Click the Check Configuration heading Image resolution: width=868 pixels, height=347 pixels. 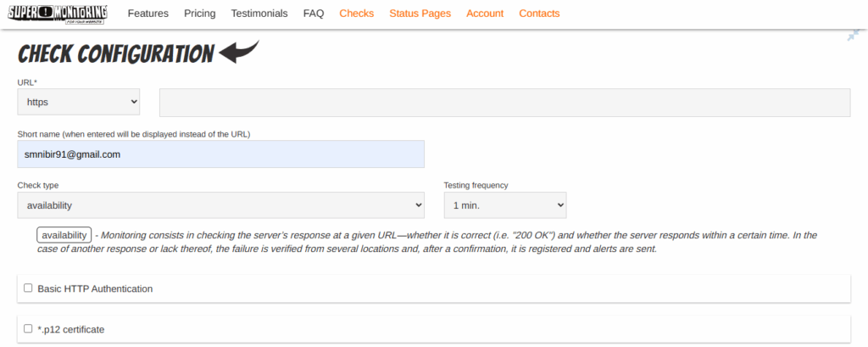pos(115,53)
